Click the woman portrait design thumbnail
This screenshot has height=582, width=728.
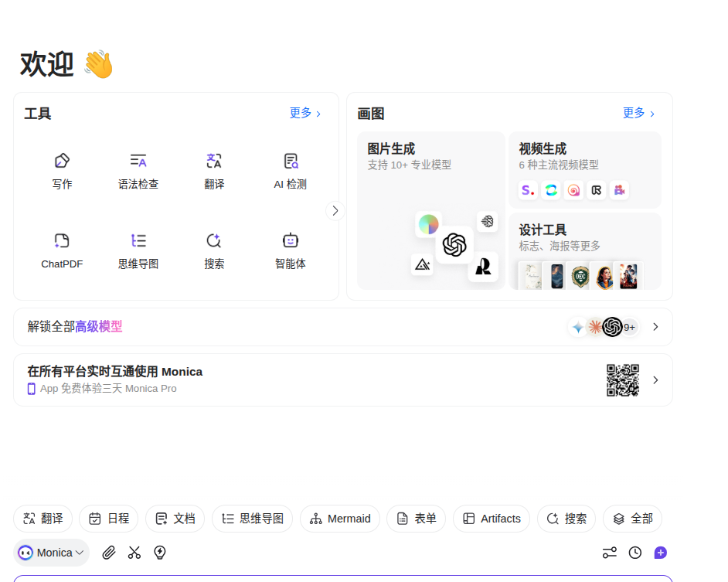coord(604,277)
